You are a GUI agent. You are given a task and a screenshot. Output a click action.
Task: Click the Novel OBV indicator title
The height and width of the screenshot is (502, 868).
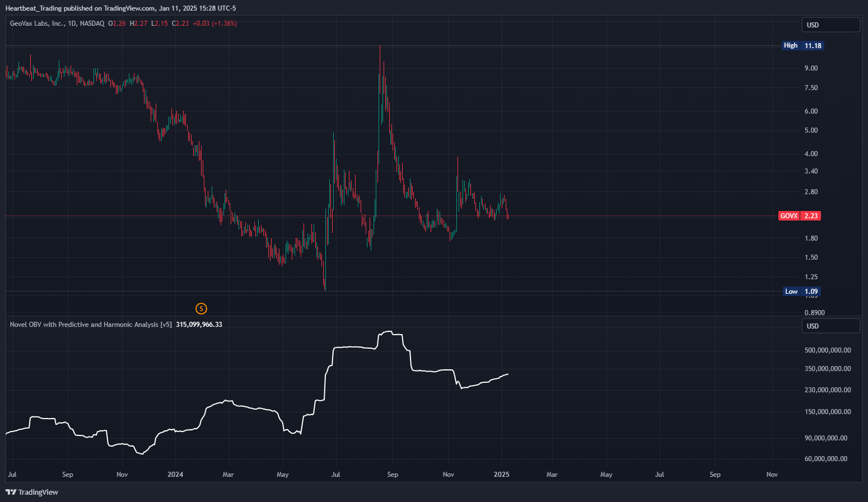click(91, 325)
